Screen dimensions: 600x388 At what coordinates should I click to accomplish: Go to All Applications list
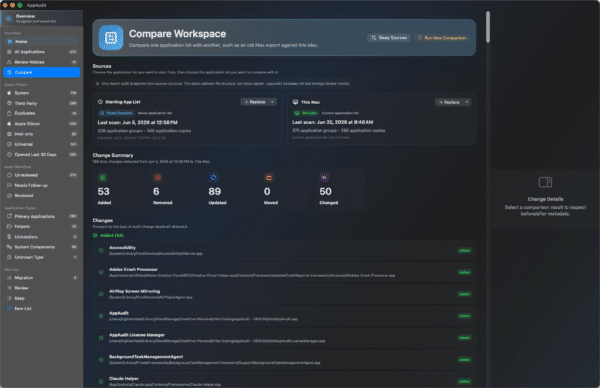[x=41, y=52]
